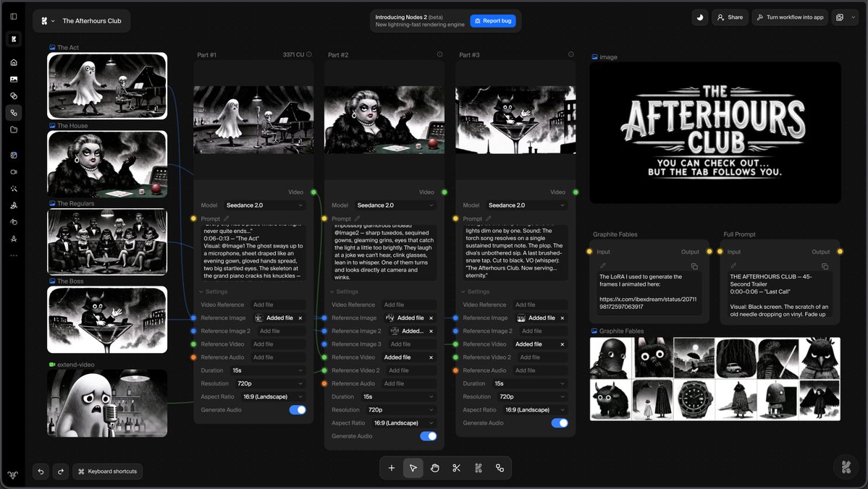Open The Afterhours Club project menu chevron
This screenshot has height=489, width=868.
point(53,21)
